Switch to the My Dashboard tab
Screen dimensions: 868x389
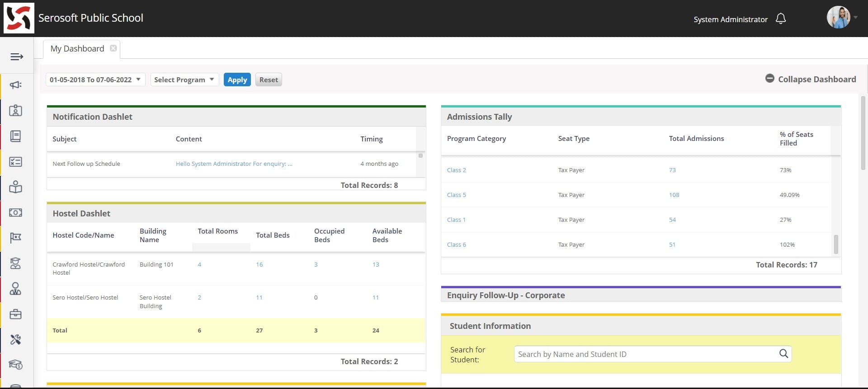click(77, 49)
